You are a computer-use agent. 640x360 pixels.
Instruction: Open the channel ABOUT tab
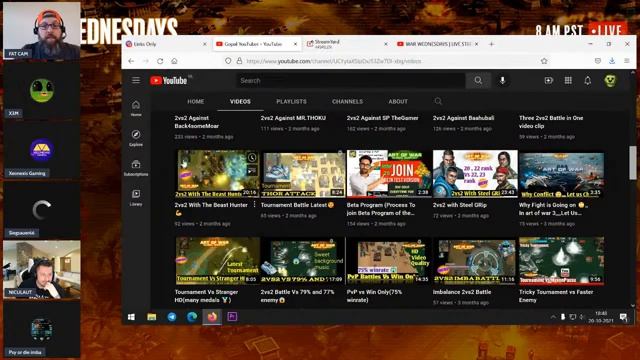[x=398, y=101]
